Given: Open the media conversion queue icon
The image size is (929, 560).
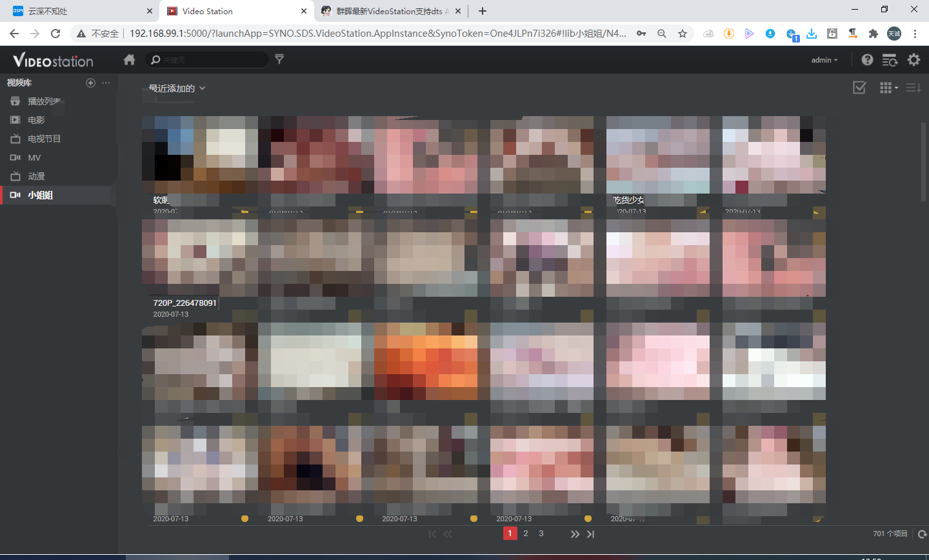Looking at the screenshot, I should 890,59.
